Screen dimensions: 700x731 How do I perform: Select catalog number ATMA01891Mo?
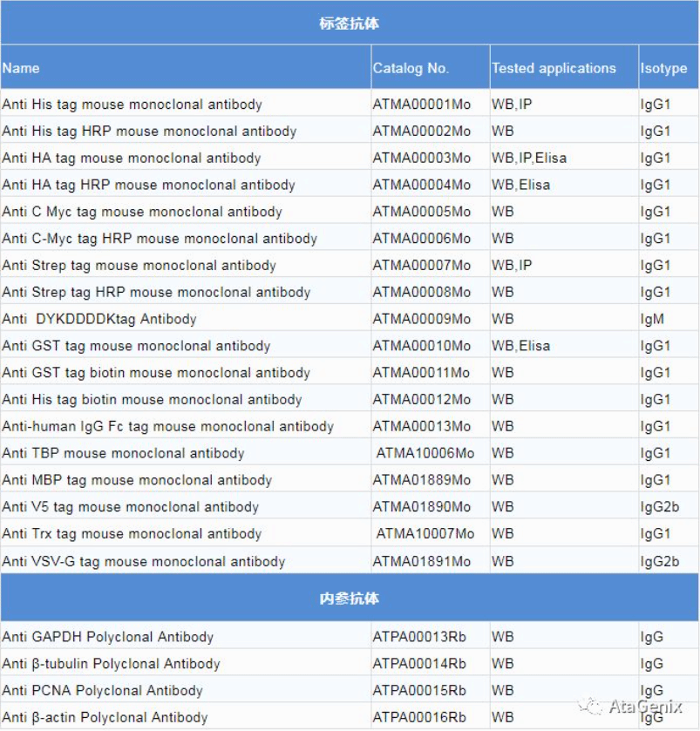[x=422, y=561]
